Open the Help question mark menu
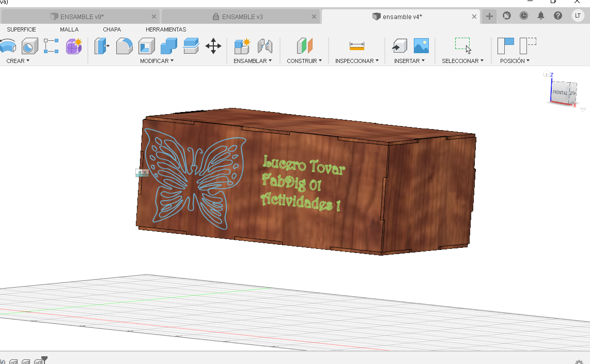Viewport: 590px width, 364px height. (x=558, y=16)
